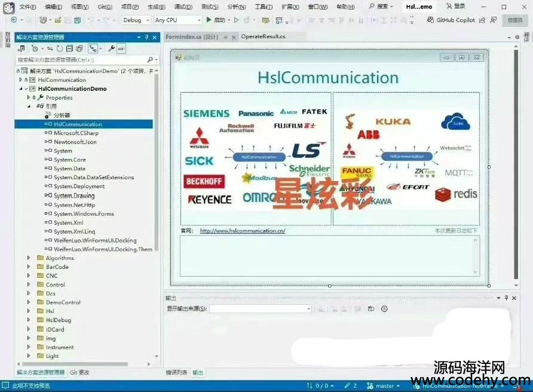This screenshot has width=533, height=392.
Task: Click the live share icon beside Copilot
Action: (482, 20)
